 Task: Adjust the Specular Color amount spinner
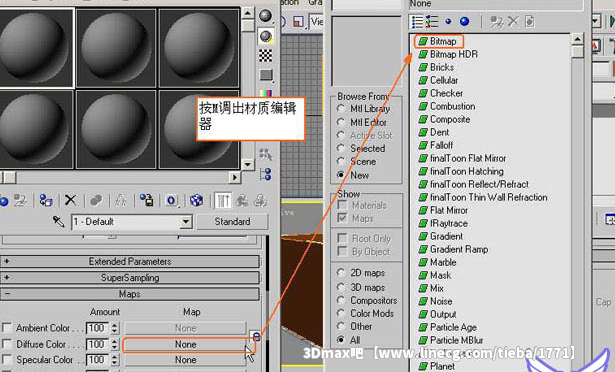click(x=115, y=359)
